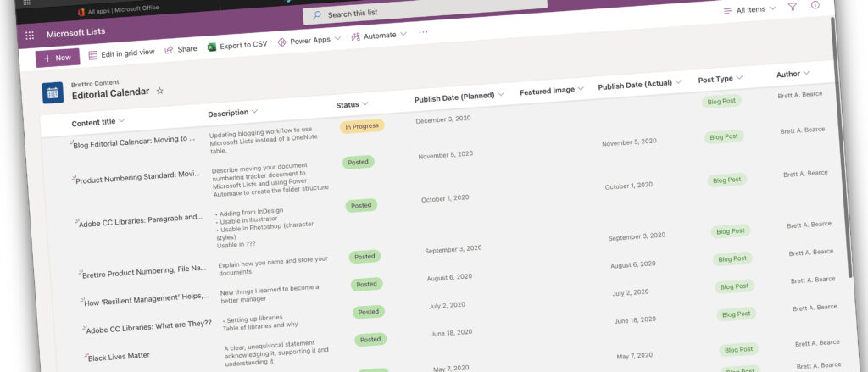This screenshot has height=372, width=868.
Task: Click the Search this list field
Action: point(425,12)
